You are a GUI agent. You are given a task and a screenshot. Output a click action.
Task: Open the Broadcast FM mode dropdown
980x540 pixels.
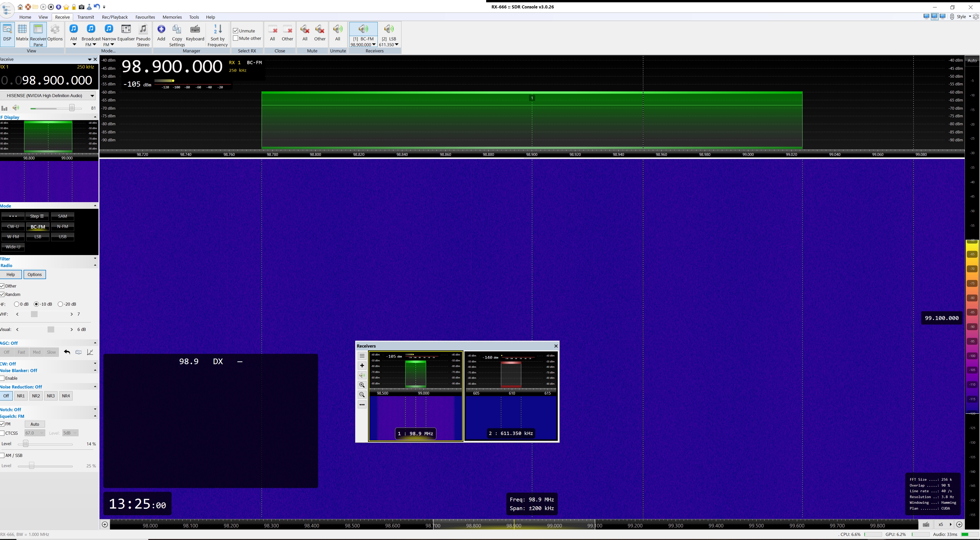tap(94, 45)
